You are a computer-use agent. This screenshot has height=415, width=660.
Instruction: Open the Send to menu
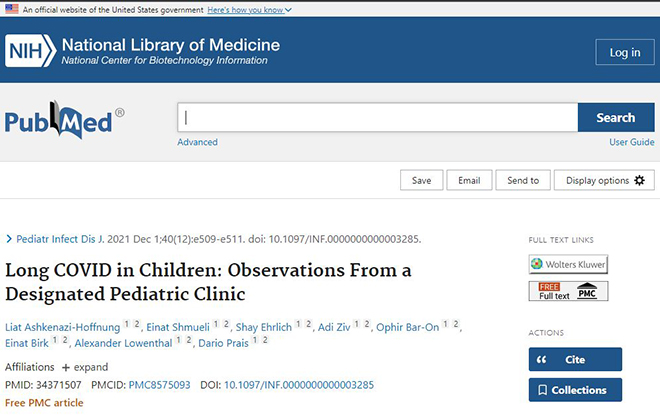click(x=523, y=180)
